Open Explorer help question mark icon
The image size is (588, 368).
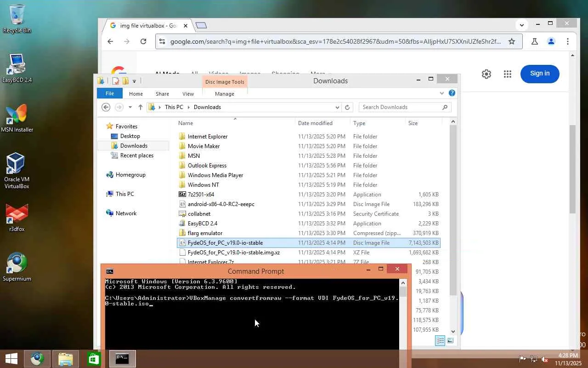click(x=452, y=93)
